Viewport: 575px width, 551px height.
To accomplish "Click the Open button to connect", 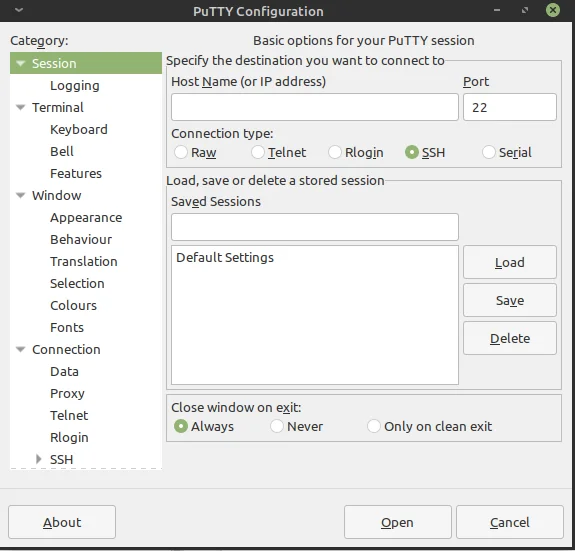I will click(398, 522).
